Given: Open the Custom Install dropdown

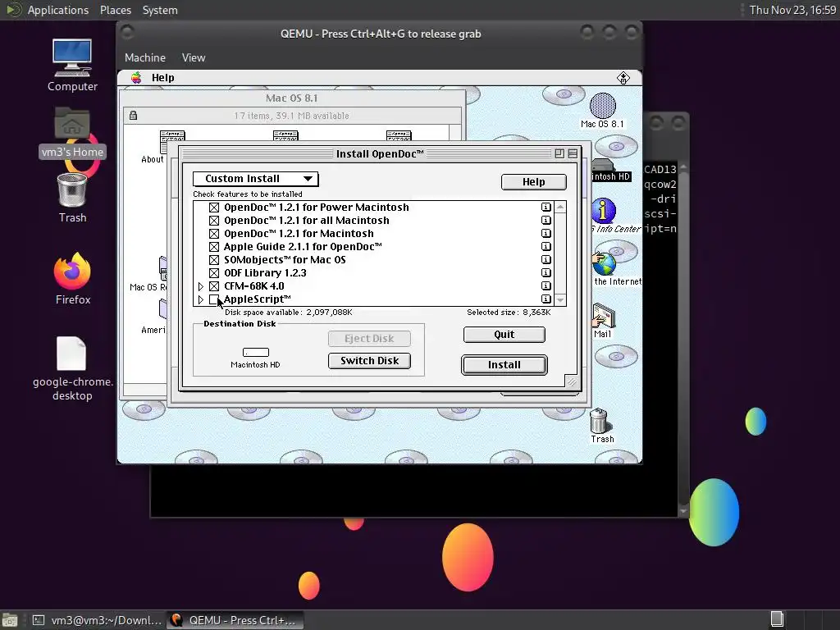Looking at the screenshot, I should click(256, 178).
